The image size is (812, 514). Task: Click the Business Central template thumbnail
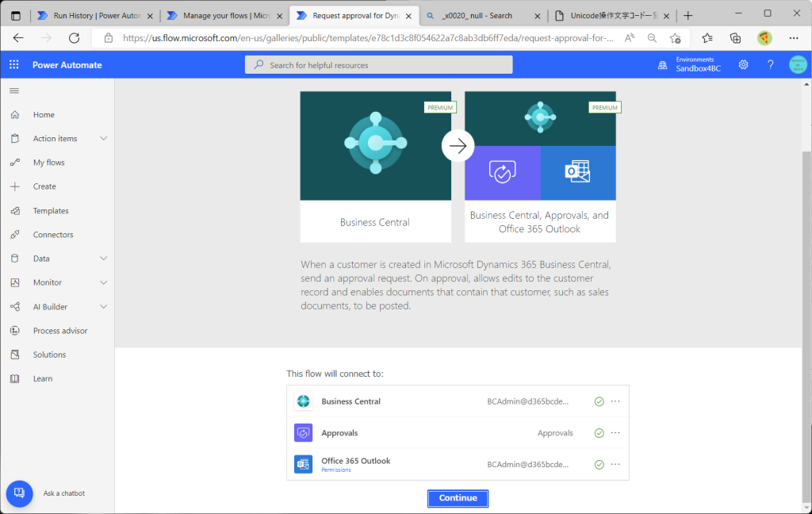[375, 167]
